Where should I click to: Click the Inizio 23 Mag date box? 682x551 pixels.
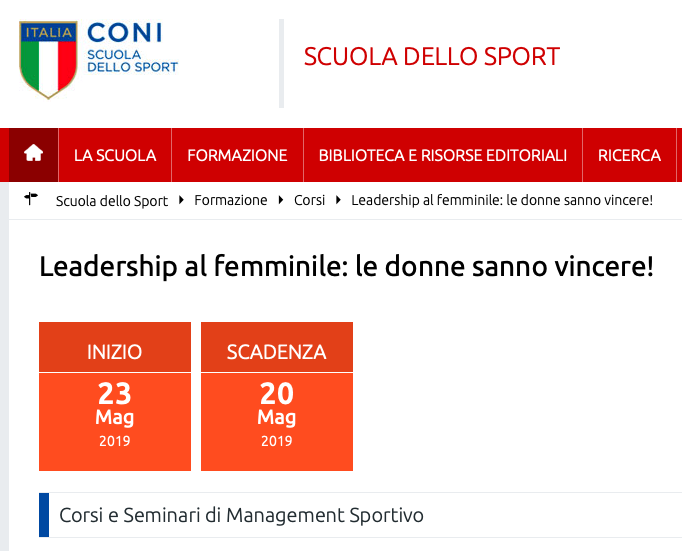point(115,396)
